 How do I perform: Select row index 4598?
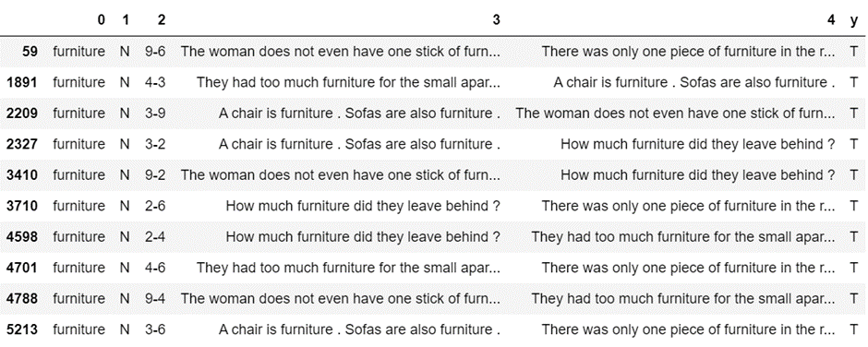pos(22,237)
